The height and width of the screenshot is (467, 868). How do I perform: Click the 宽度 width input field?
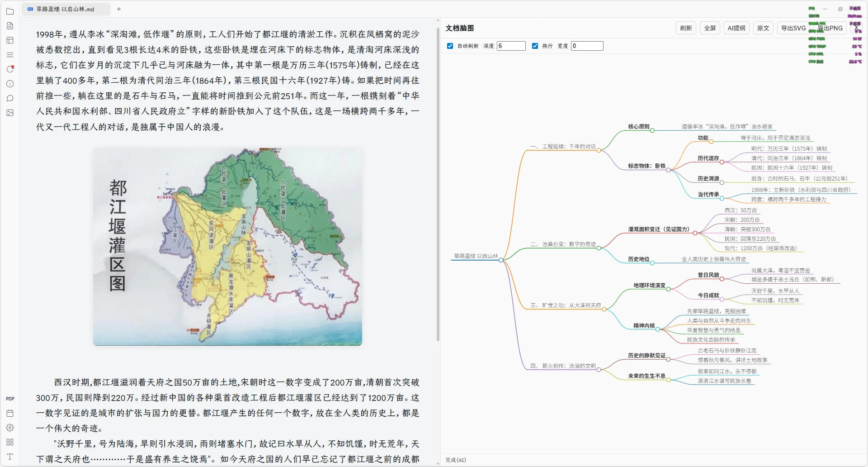(587, 46)
